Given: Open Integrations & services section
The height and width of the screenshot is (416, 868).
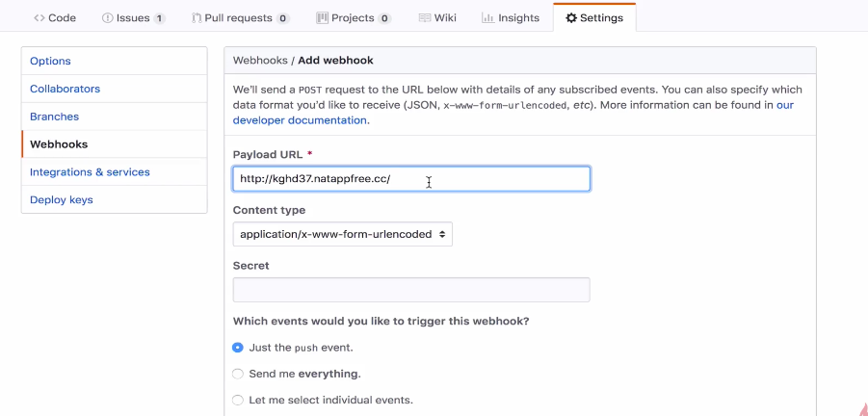Looking at the screenshot, I should [90, 172].
